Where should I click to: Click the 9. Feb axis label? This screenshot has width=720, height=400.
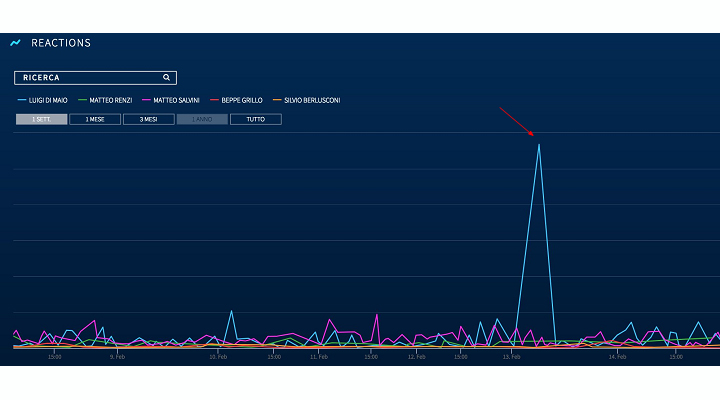pos(117,356)
